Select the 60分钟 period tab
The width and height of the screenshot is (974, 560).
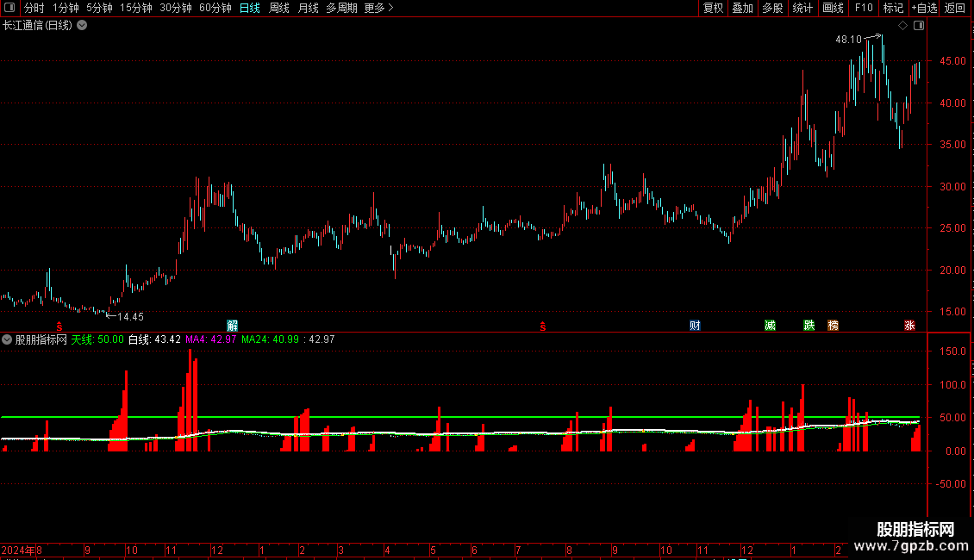pos(215,8)
